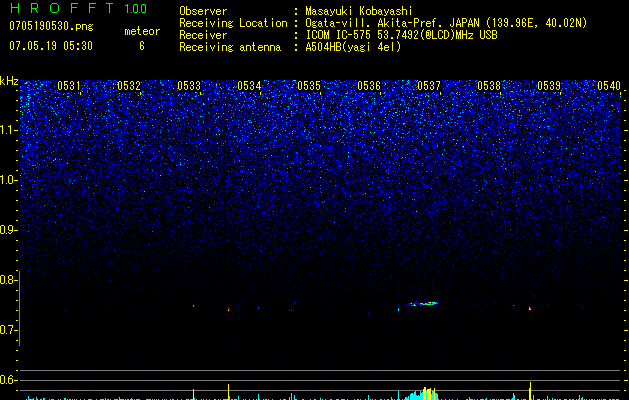Click the date stamp 07.05.19 05:30

pos(51,46)
